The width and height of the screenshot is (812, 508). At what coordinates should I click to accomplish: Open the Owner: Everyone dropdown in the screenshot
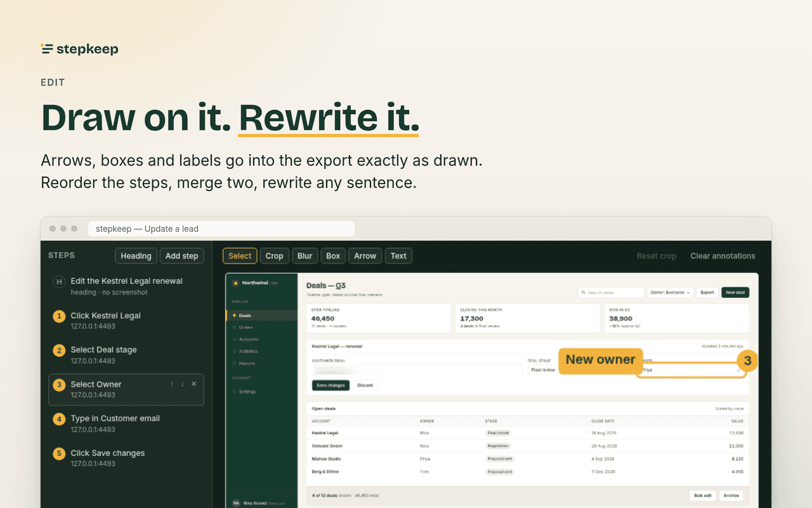pos(669,293)
